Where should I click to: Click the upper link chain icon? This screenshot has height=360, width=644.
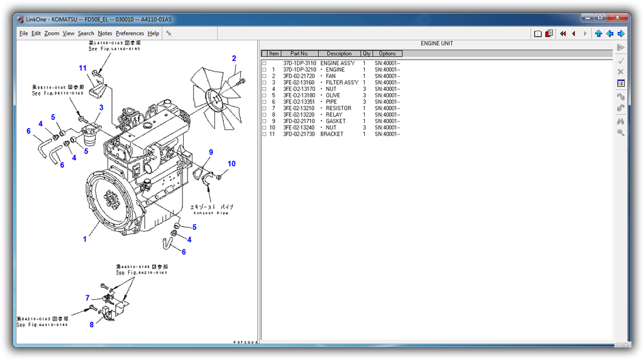click(621, 97)
